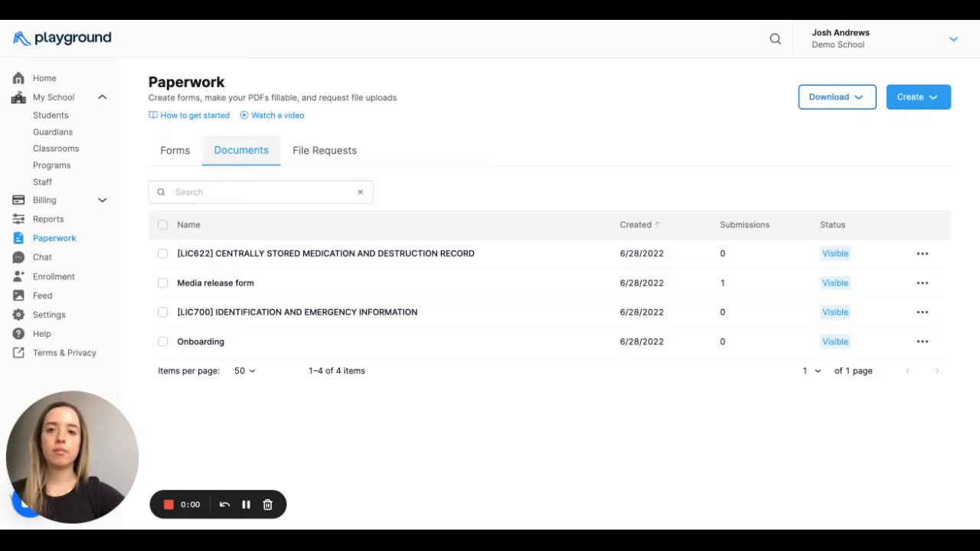Pause the recording
The width and height of the screenshot is (980, 551).
click(246, 504)
